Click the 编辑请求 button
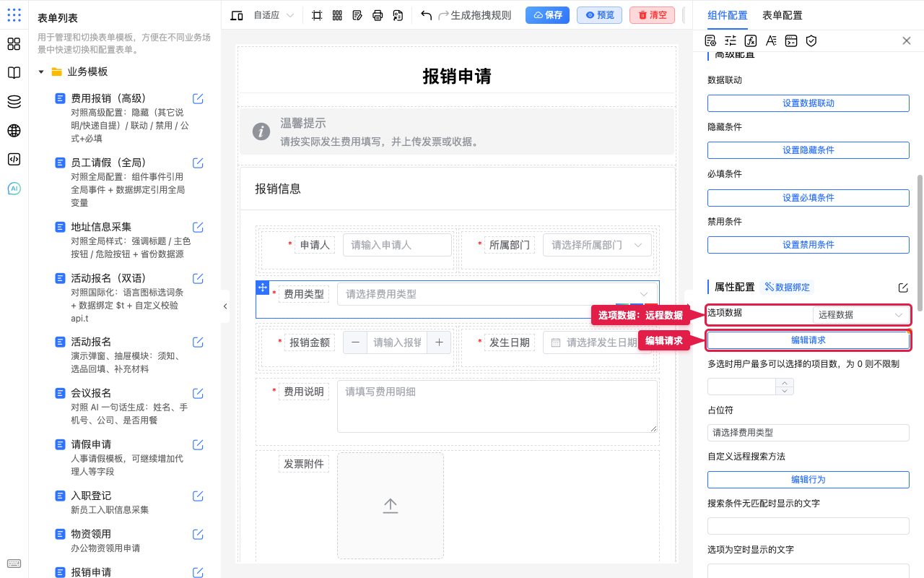The image size is (924, 578). [808, 340]
